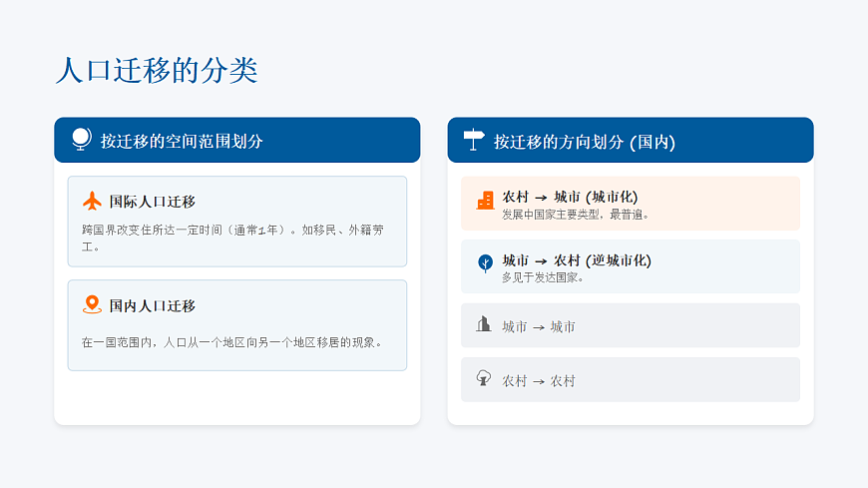
Task: Click the gray tree icon beside 农村 → 农村
Action: (x=483, y=378)
